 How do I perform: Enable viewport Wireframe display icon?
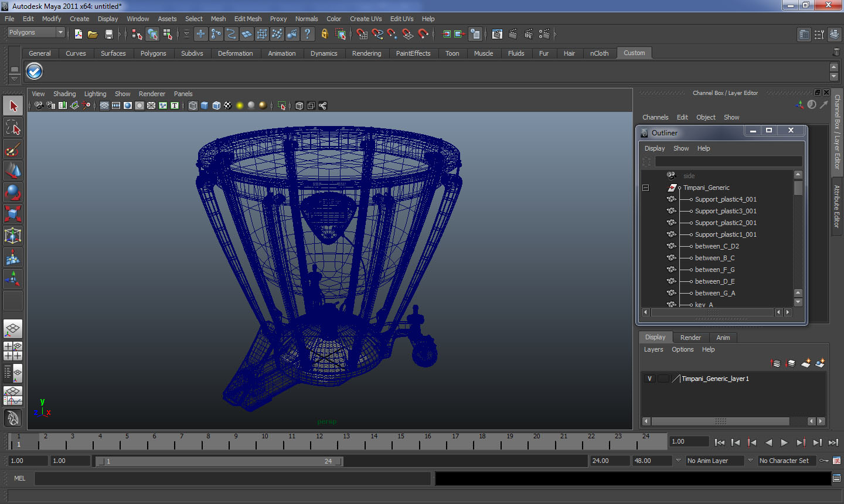point(193,105)
